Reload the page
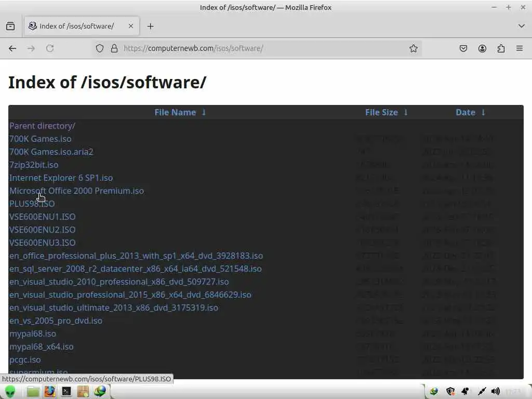Image resolution: width=532 pixels, height=399 pixels. pos(50,48)
